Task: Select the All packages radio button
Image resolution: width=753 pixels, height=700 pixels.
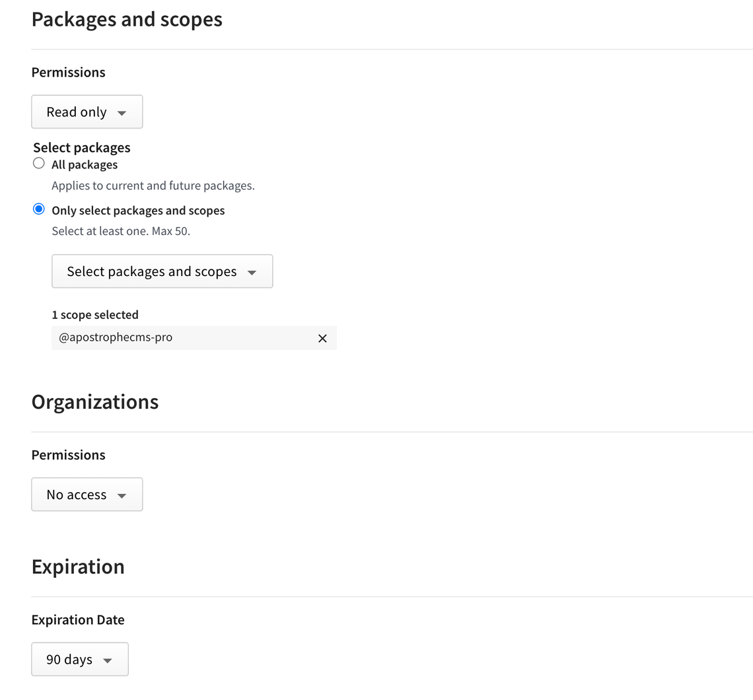Action: pyautogui.click(x=38, y=162)
